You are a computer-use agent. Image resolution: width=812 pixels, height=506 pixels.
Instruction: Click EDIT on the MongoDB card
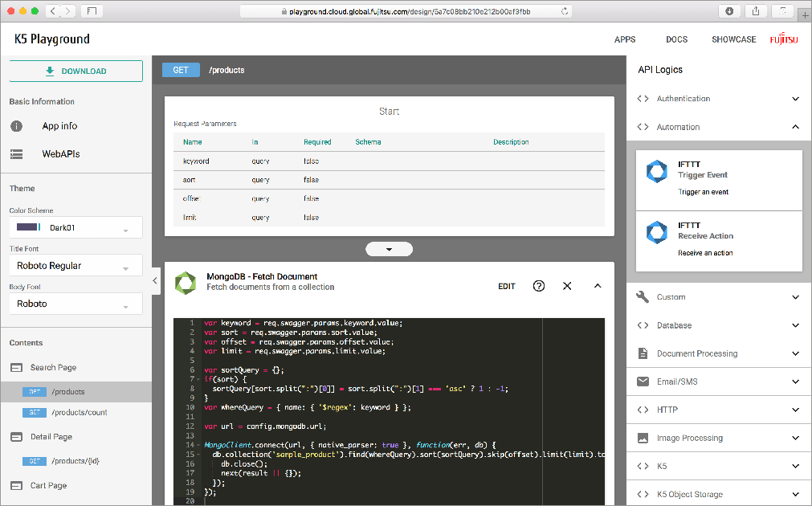coord(507,286)
